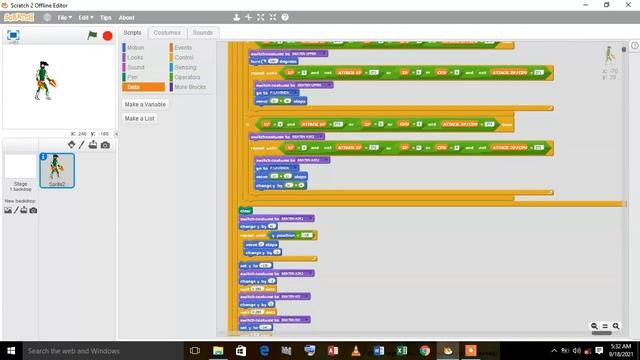Paint a new sprite
Viewport: 640px width, 360px height.
(x=82, y=144)
